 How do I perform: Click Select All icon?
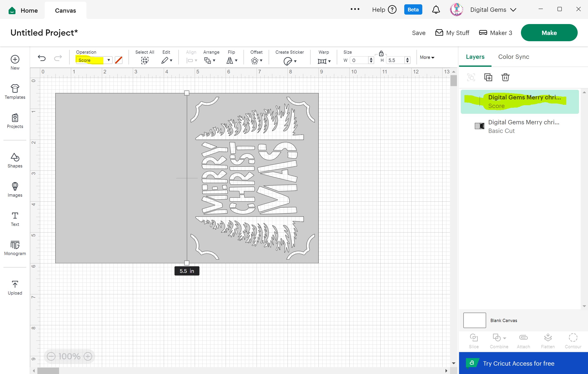[x=145, y=60]
